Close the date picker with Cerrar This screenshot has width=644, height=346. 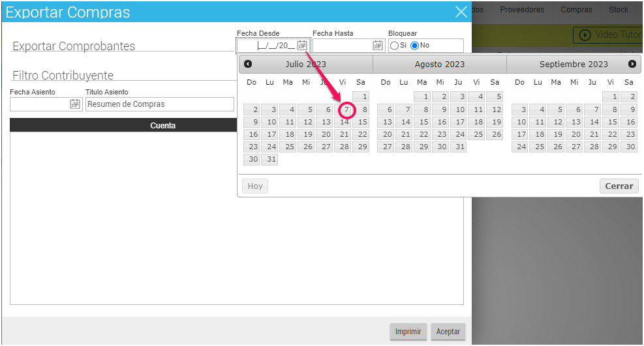[619, 186]
